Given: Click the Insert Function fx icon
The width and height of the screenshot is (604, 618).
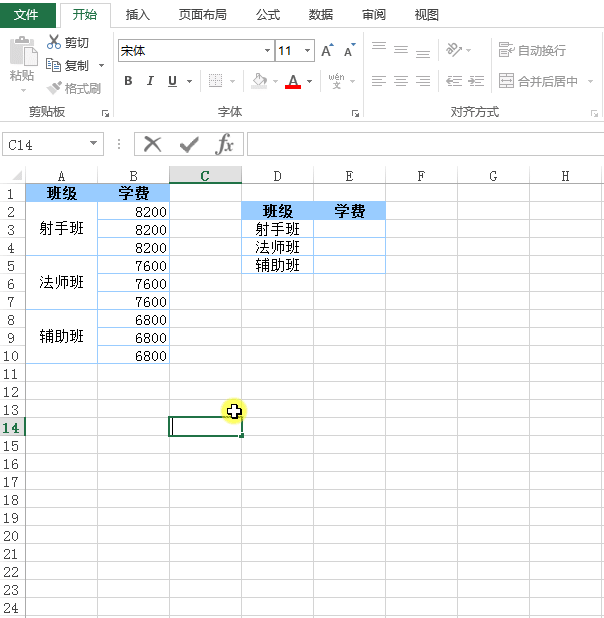Looking at the screenshot, I should (225, 145).
